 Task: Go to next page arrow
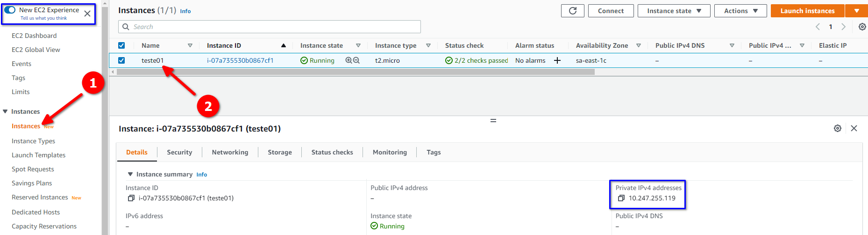click(x=843, y=27)
